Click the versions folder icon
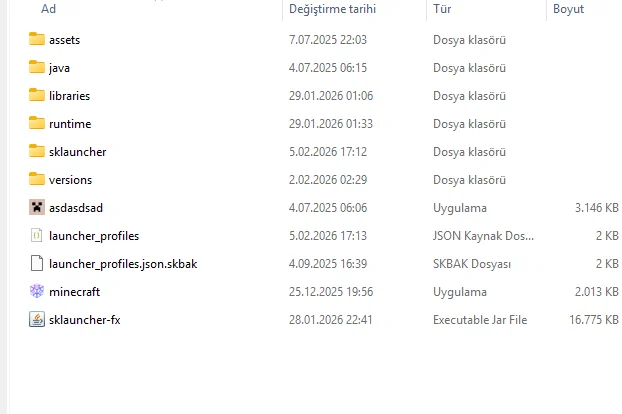The width and height of the screenshot is (622, 414). coord(37,179)
